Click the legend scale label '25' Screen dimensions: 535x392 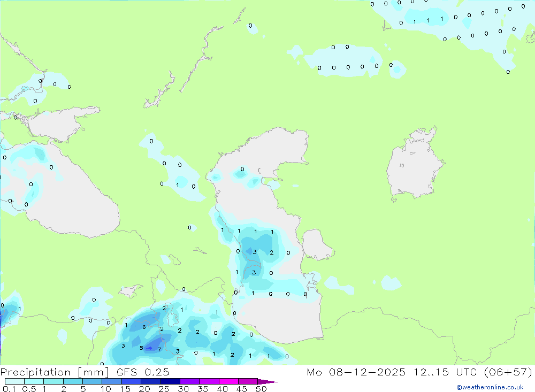[164, 389]
